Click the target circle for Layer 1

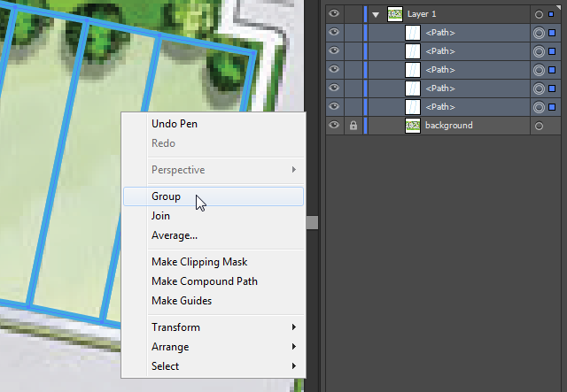[539, 14]
